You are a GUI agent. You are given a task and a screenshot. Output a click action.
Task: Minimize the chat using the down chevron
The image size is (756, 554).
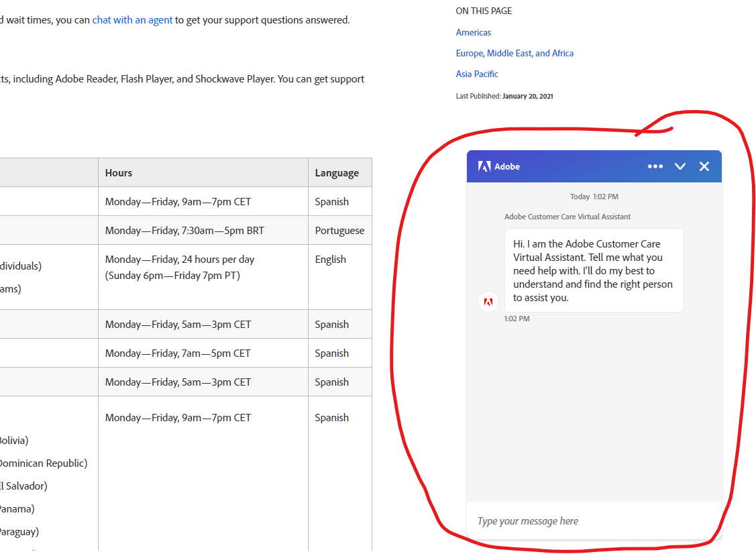(680, 166)
